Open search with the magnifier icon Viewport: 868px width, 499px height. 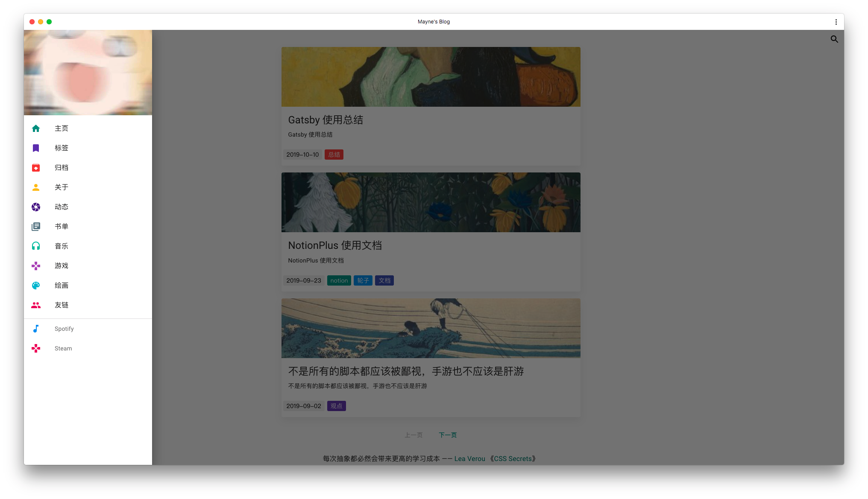click(x=834, y=39)
